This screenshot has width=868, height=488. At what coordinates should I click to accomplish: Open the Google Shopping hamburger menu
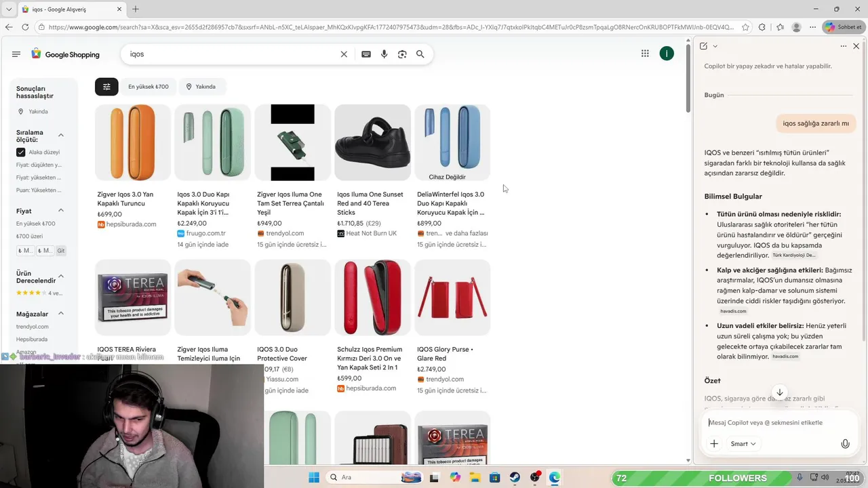tap(16, 54)
